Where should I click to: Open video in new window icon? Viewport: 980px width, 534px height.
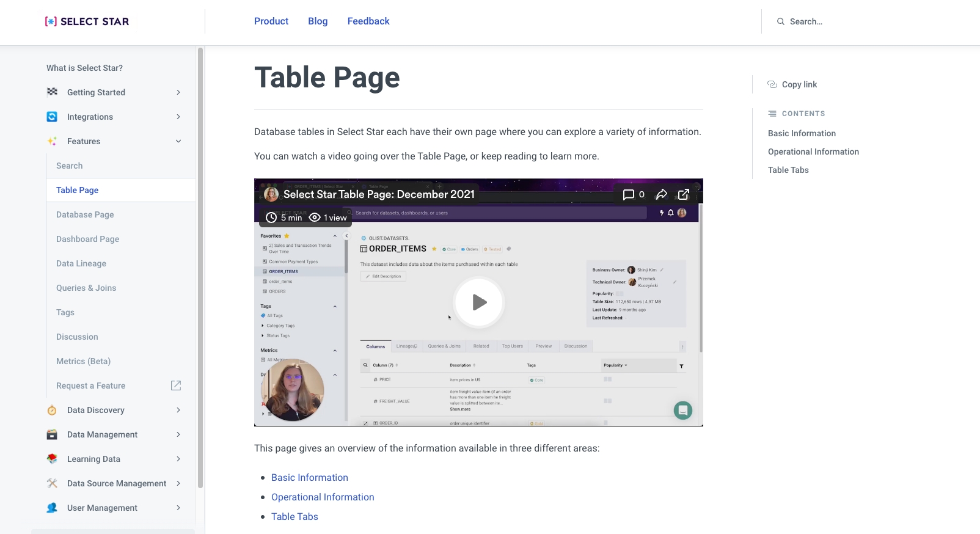(684, 194)
